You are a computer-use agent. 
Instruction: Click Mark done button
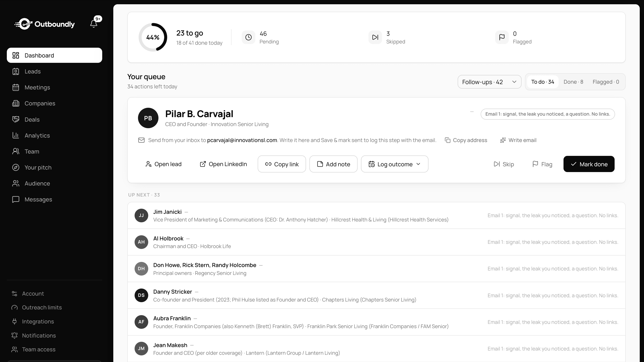point(589,164)
